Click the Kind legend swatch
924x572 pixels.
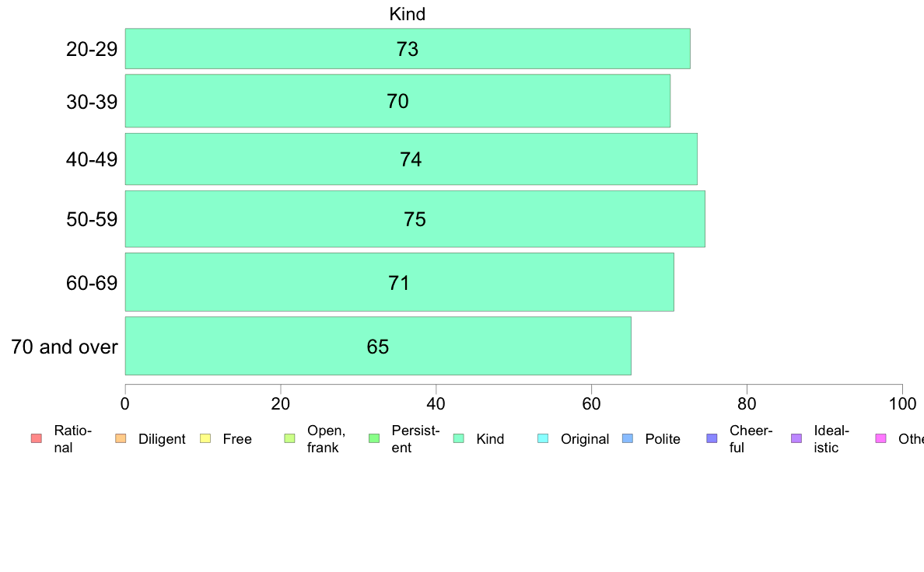(x=458, y=438)
